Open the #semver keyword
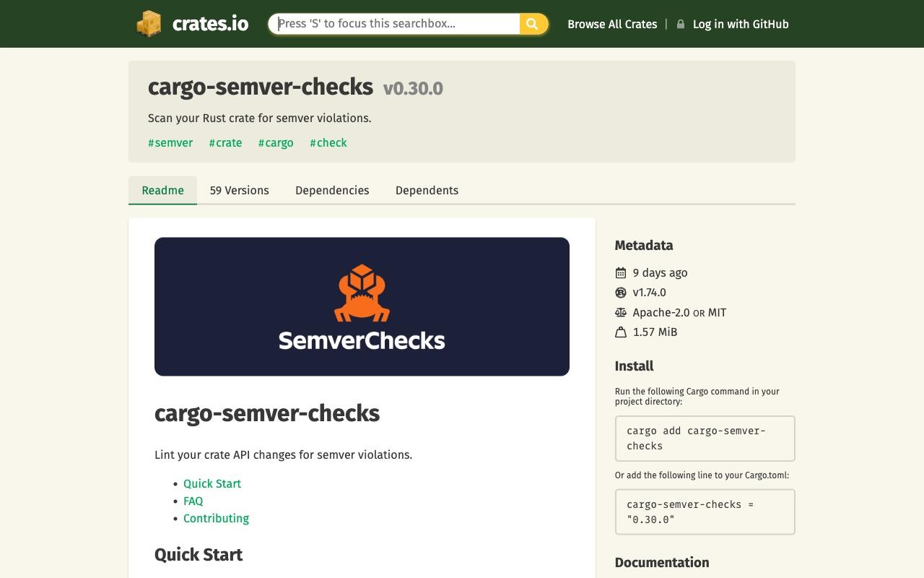Screen dimensions: 924x578 (170, 142)
